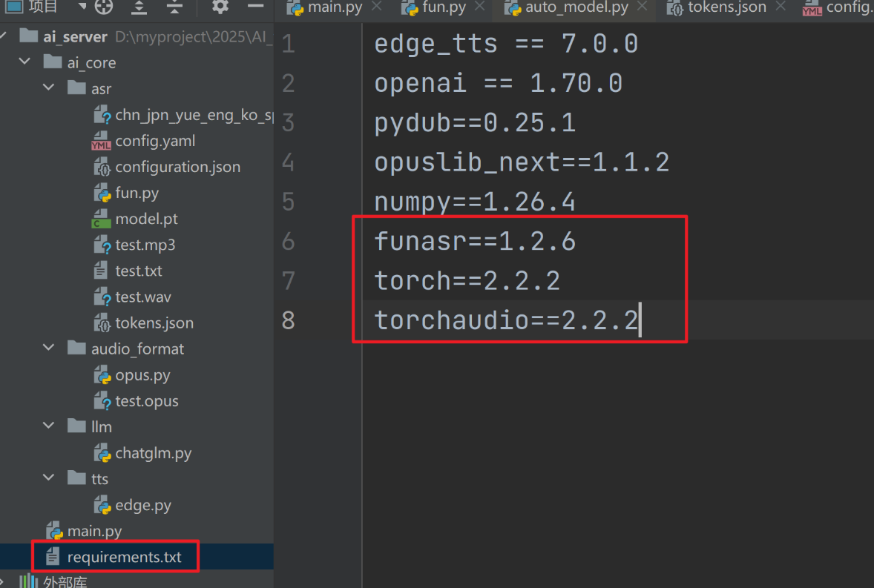The width and height of the screenshot is (874, 588).
Task: Open the Project view dropdown arrow
Action: point(82,6)
